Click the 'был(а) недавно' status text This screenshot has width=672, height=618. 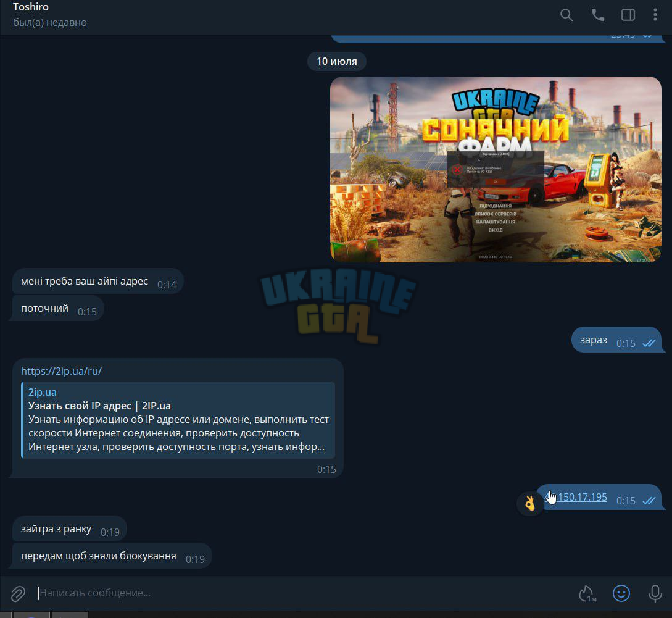tap(50, 22)
